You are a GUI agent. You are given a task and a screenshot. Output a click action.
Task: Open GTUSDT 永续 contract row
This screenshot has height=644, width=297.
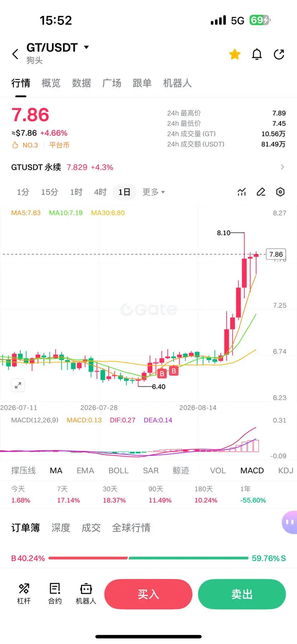148,167
